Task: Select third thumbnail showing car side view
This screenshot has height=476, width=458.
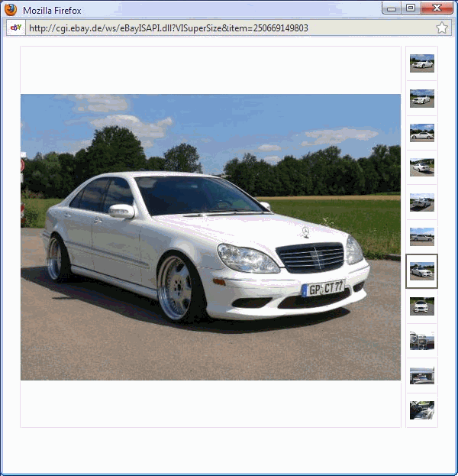Action: (422, 133)
